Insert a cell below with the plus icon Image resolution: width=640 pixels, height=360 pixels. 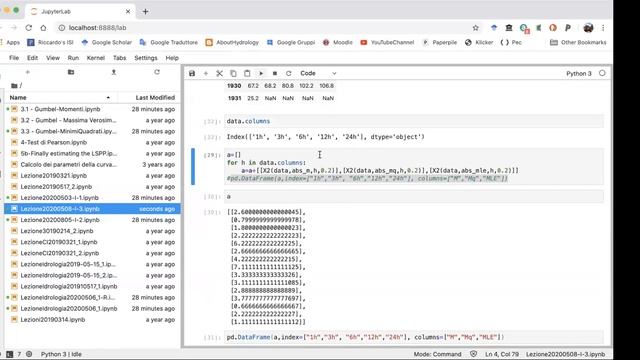[x=206, y=73]
